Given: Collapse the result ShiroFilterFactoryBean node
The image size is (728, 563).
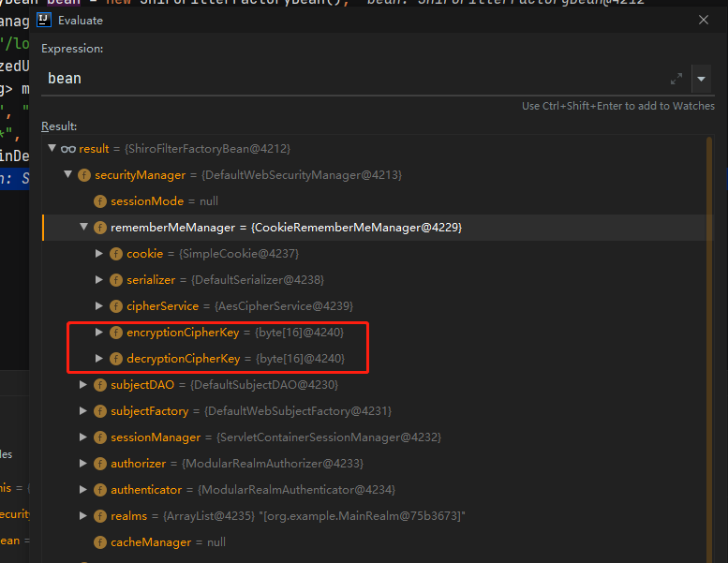Looking at the screenshot, I should [x=52, y=149].
